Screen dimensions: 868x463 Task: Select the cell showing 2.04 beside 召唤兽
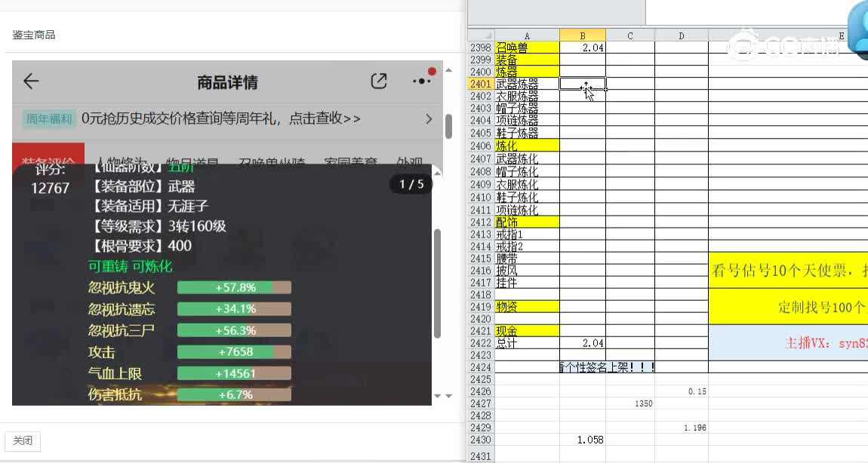coord(583,47)
